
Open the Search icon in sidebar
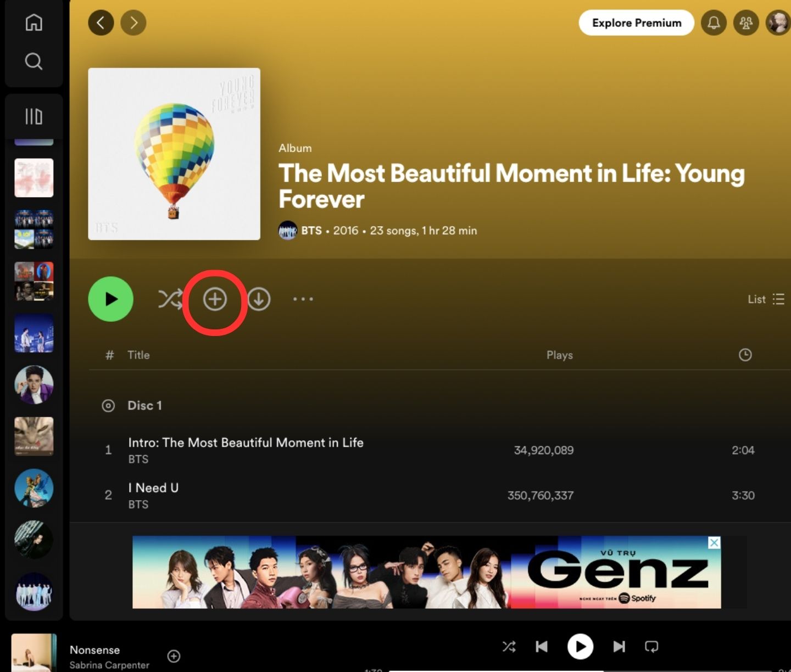[34, 61]
